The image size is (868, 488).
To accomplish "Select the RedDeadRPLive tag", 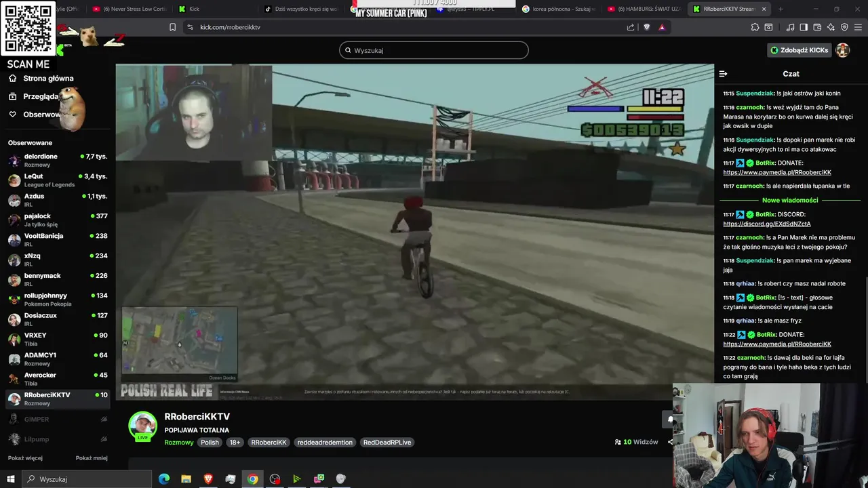I will point(387,442).
